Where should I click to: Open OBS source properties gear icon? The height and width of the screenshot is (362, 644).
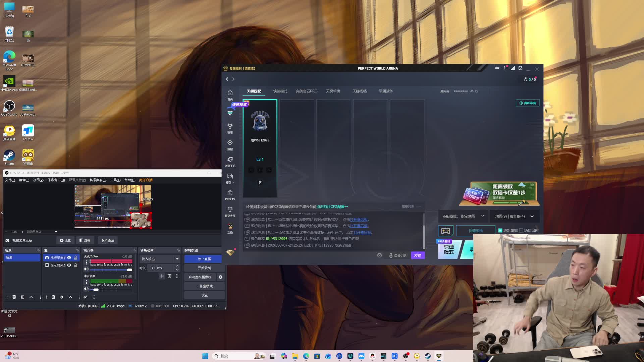coord(62,297)
